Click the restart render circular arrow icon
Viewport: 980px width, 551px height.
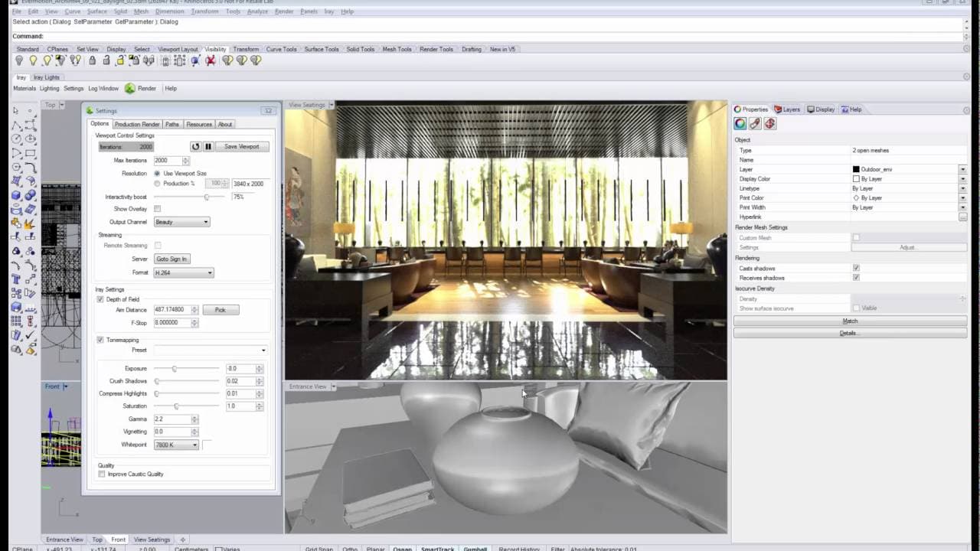[x=195, y=146]
